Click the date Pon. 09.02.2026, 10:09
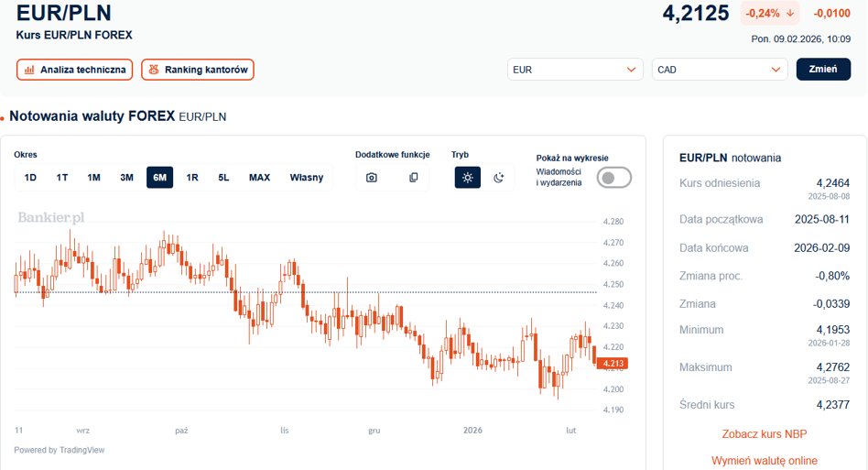Screen dimensions: 868x470 coord(800,39)
